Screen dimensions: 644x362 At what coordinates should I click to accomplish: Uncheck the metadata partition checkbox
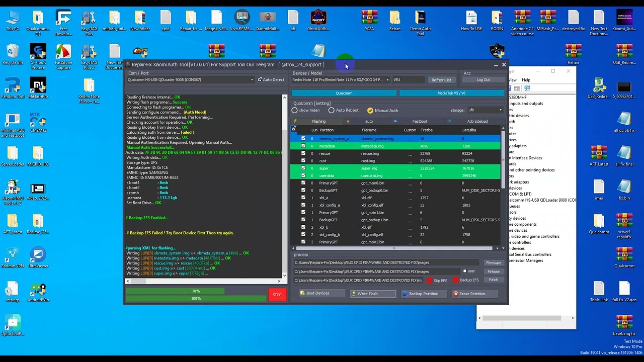click(x=303, y=146)
